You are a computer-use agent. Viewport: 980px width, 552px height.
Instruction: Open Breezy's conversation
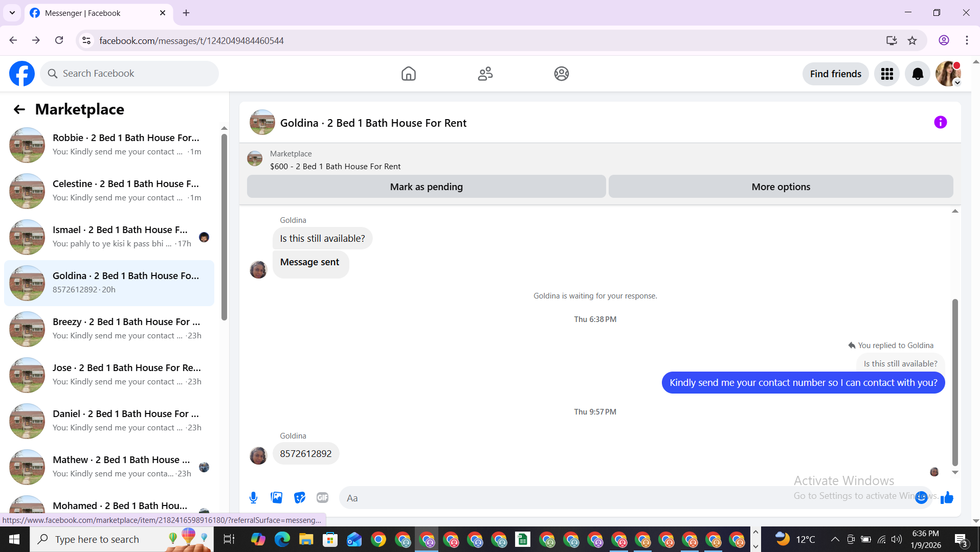(109, 329)
